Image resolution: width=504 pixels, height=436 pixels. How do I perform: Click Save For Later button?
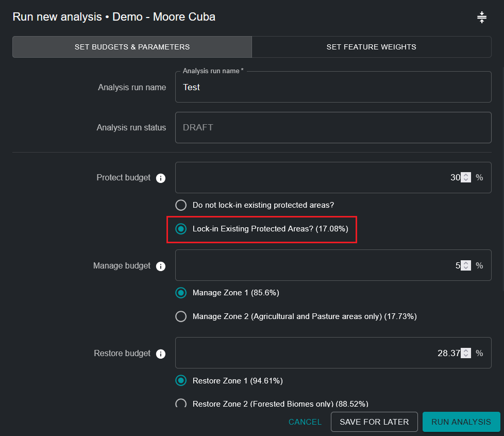374,422
